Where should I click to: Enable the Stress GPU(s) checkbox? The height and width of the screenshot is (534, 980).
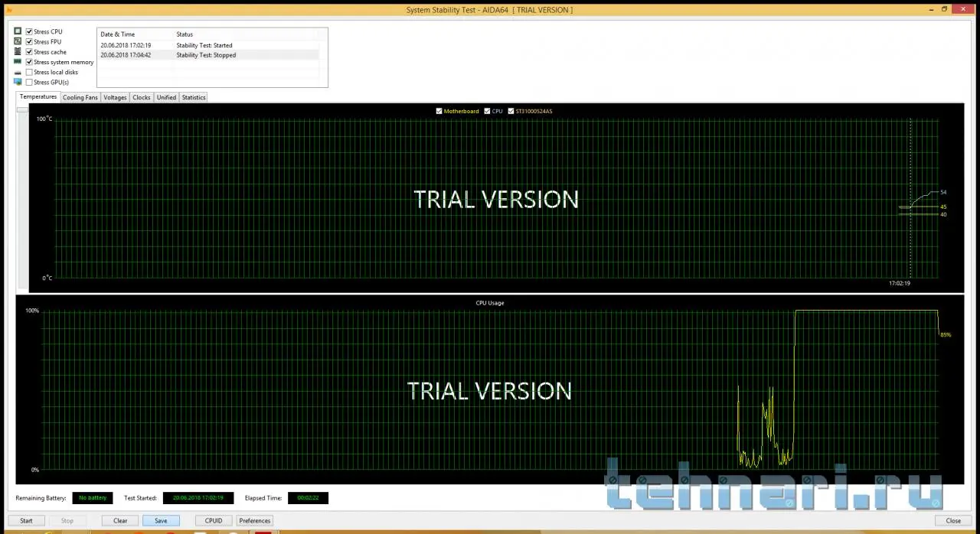[x=29, y=82]
